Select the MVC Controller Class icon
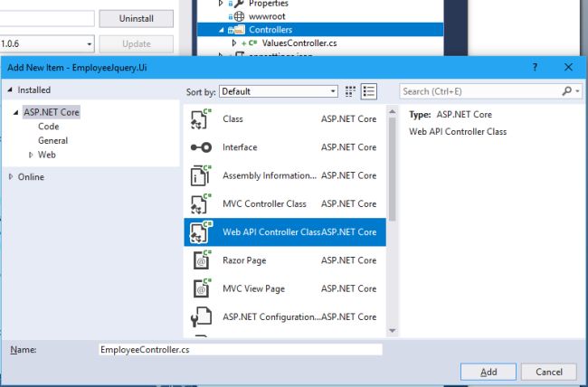Viewport: 588px width, 387px height. click(x=201, y=204)
